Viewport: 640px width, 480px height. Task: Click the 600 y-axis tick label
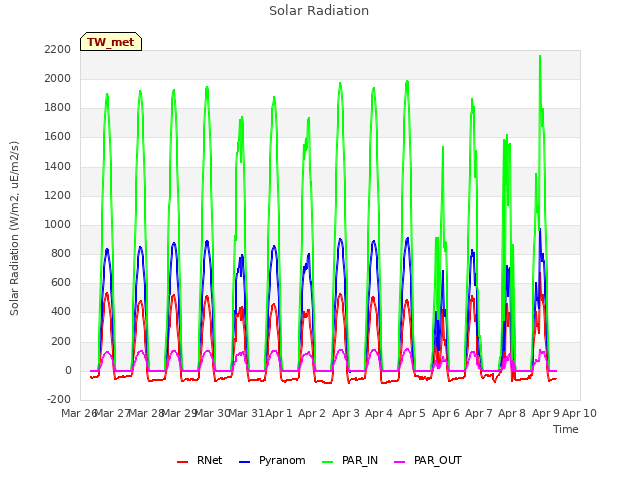click(61, 283)
